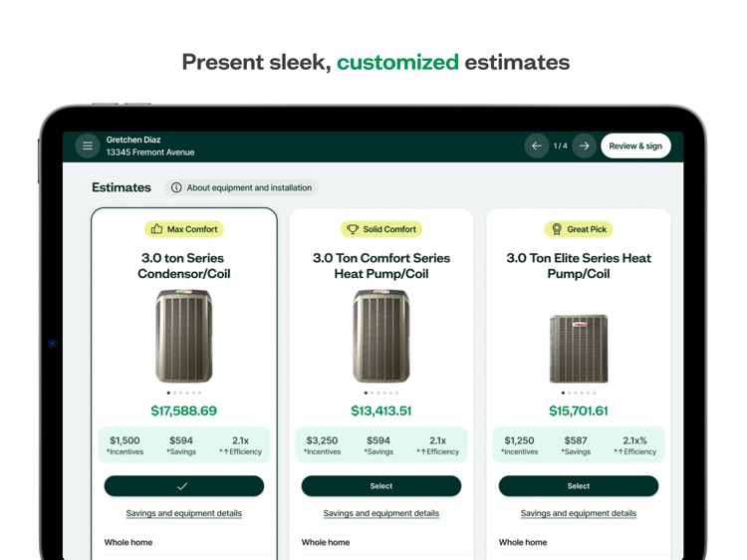Open Savings and equipment details for Solid Comfort
Screen dimensions: 747x560
380,513
